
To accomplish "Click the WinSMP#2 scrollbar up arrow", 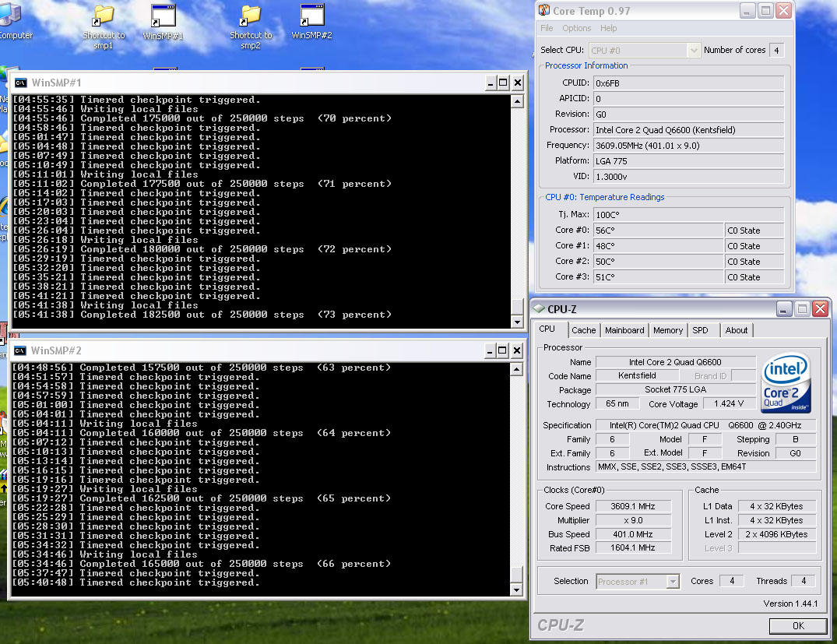I will [x=516, y=369].
